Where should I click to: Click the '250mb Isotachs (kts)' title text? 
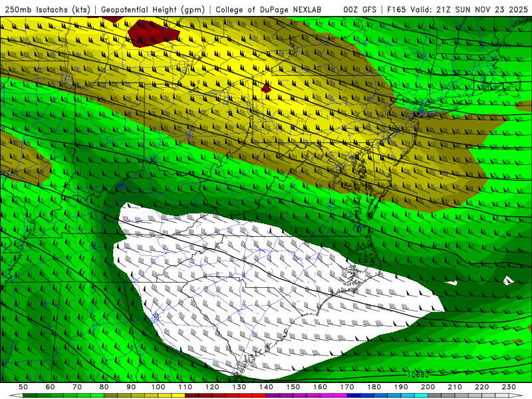(47, 10)
